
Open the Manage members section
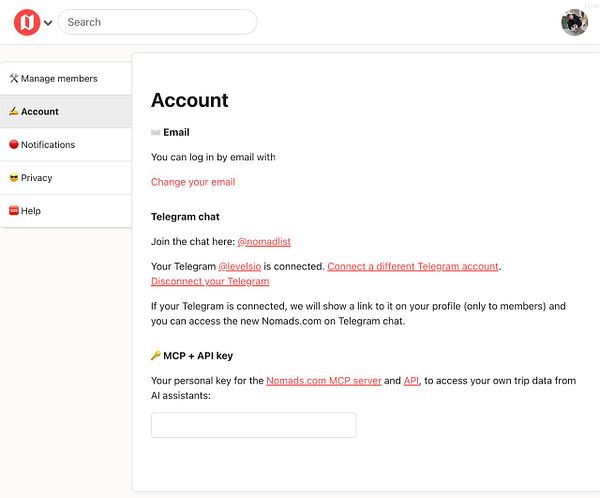[66, 78]
